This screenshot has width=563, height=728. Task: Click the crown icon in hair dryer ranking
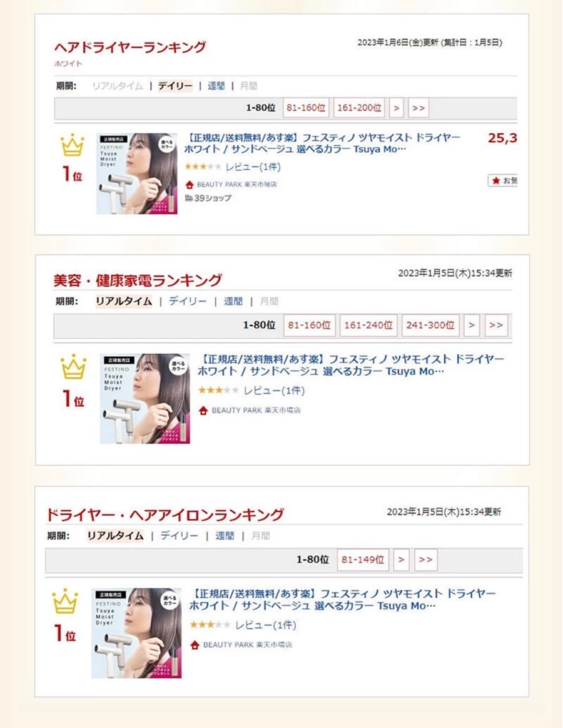[73, 145]
